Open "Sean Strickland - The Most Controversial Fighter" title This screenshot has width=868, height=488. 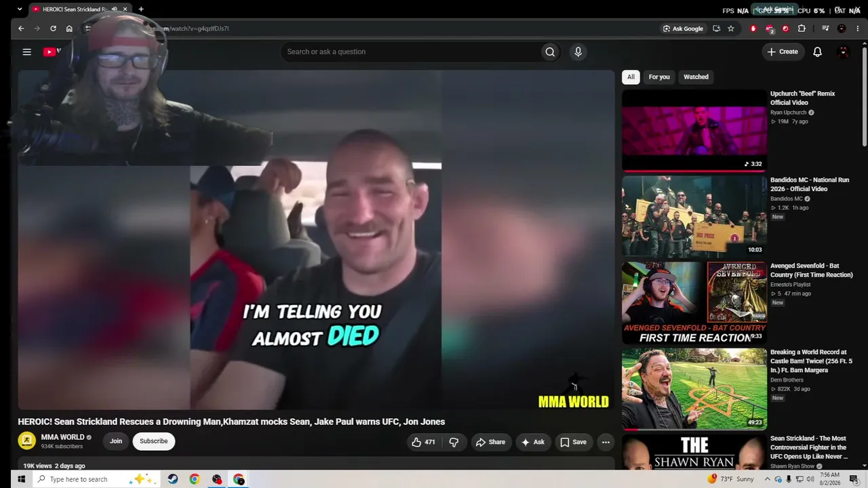tap(809, 447)
